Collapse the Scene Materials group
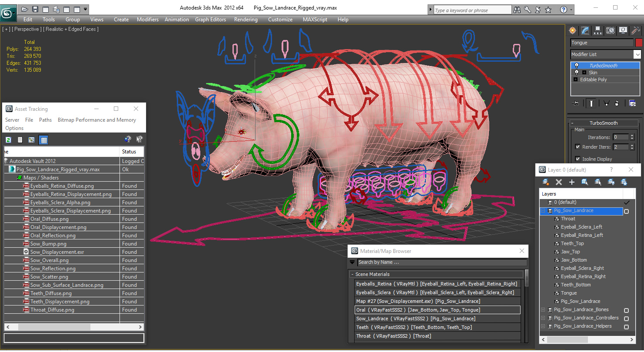This screenshot has width=644, height=352. pos(352,274)
